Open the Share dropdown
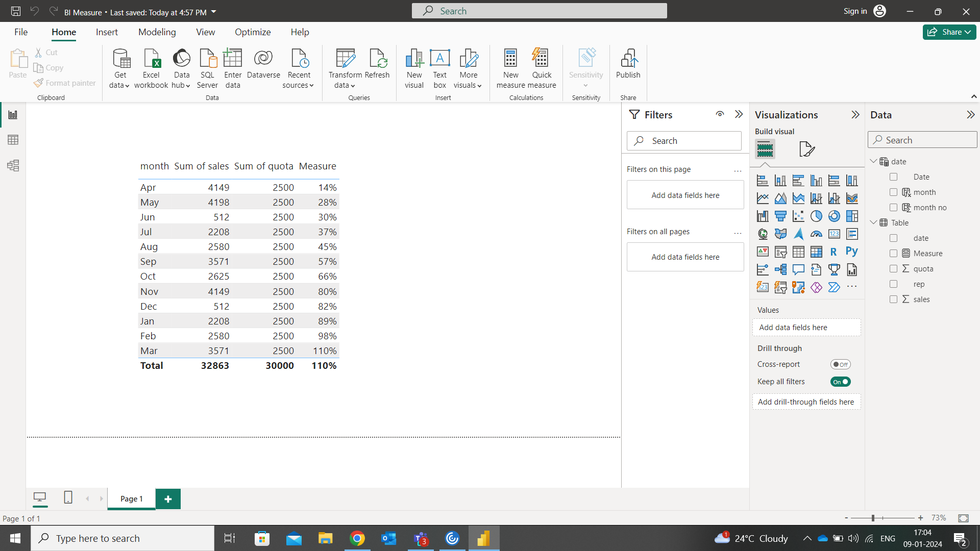Viewport: 980px width, 551px height. click(949, 32)
